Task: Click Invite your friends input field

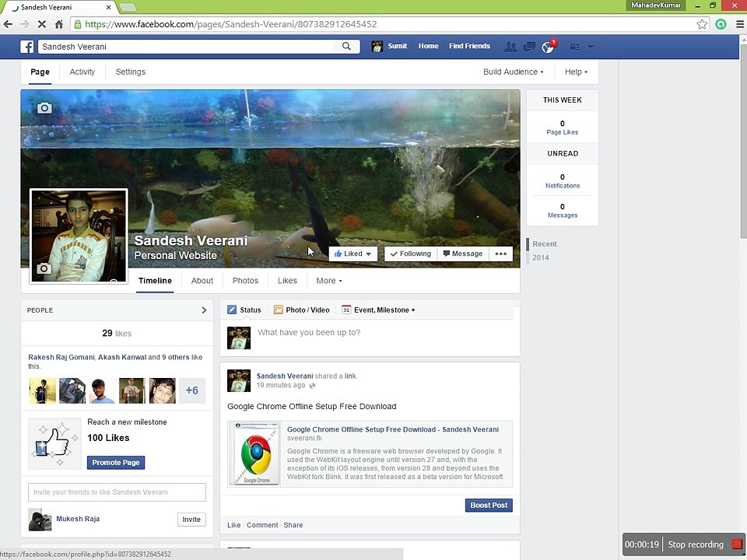Action: (117, 492)
